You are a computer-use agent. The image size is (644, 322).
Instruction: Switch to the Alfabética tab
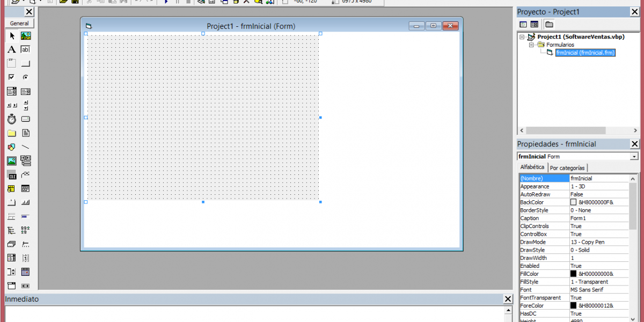(x=532, y=167)
